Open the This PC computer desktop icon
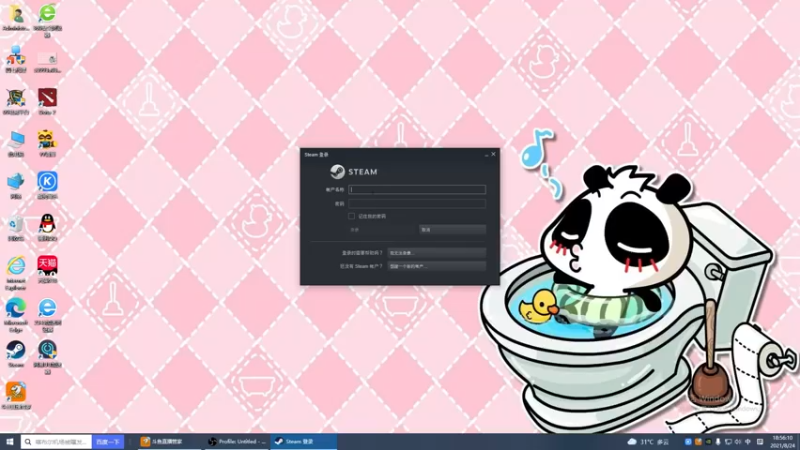800x450 pixels. pos(16,143)
